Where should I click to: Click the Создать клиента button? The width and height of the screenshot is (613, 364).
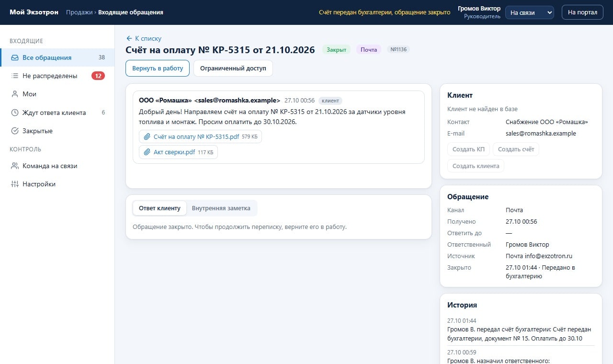476,166
